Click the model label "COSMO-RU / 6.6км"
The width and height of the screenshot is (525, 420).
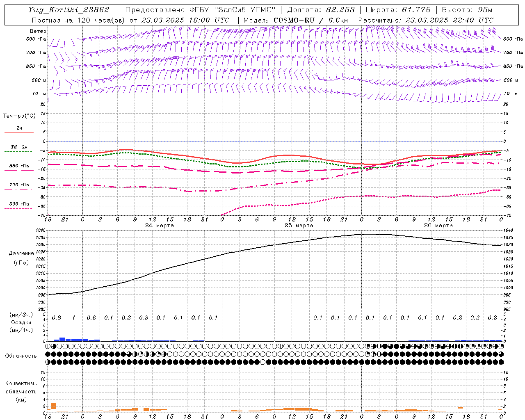[x=311, y=20]
